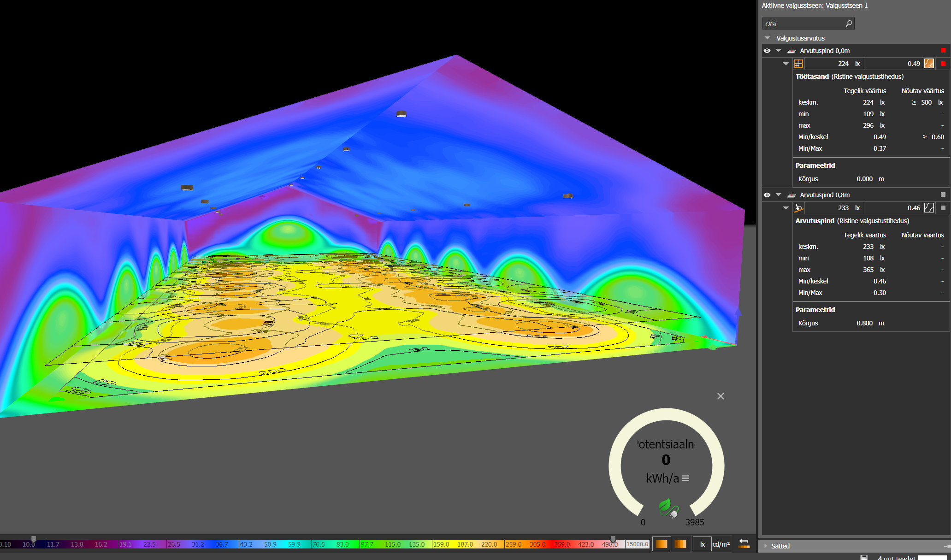Click isolines icon in the 233 lx row

(929, 208)
